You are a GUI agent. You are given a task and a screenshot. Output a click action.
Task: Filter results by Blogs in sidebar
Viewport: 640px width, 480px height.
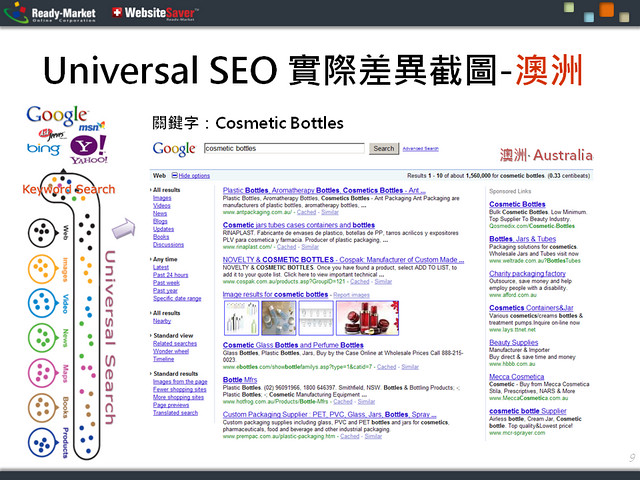160,221
